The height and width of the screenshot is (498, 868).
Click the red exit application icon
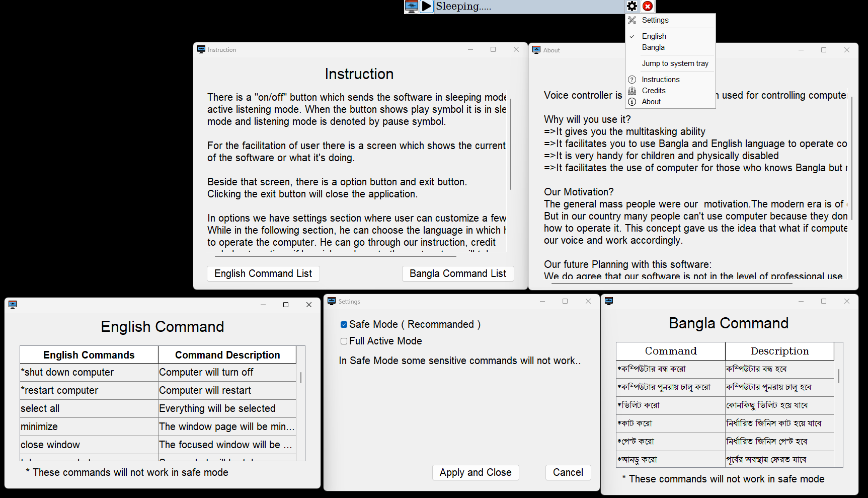coord(648,6)
